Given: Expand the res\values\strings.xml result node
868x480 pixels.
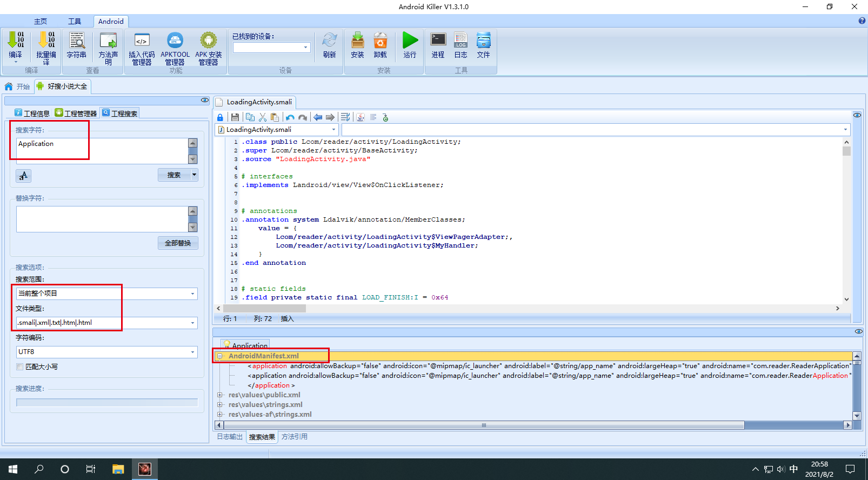Looking at the screenshot, I should click(x=220, y=404).
